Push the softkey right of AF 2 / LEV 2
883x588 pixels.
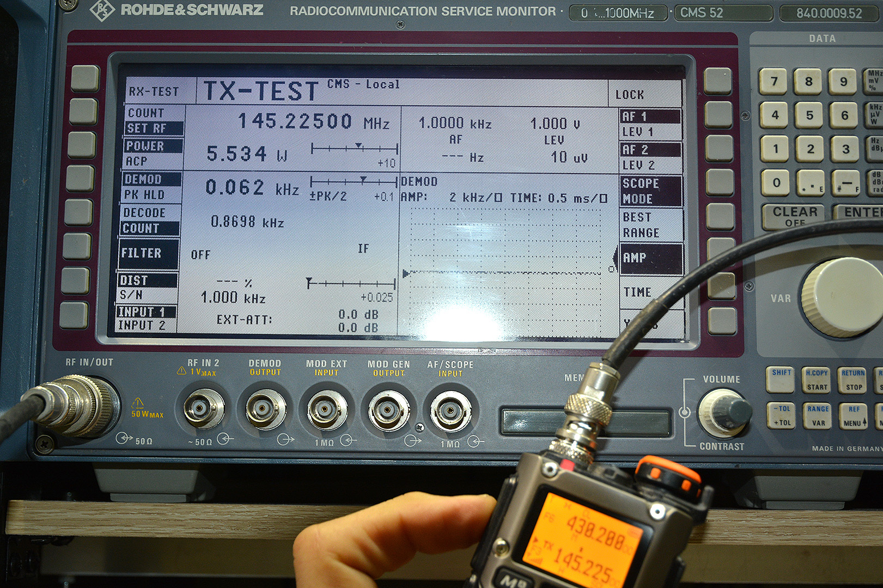[x=719, y=148]
